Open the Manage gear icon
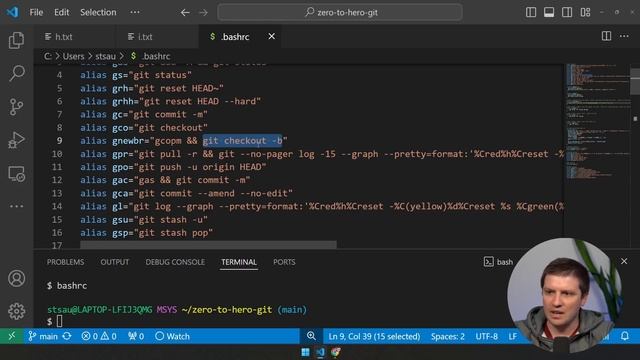 16,311
